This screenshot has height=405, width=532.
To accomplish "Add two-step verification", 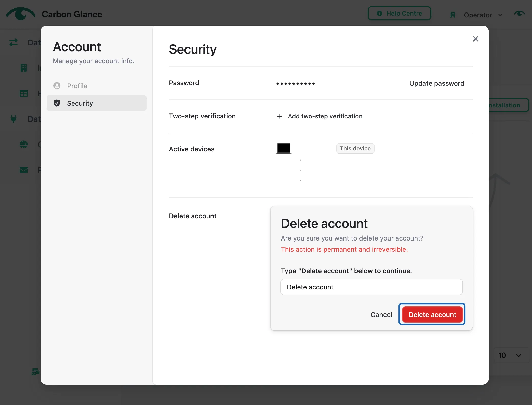I will pyautogui.click(x=320, y=116).
